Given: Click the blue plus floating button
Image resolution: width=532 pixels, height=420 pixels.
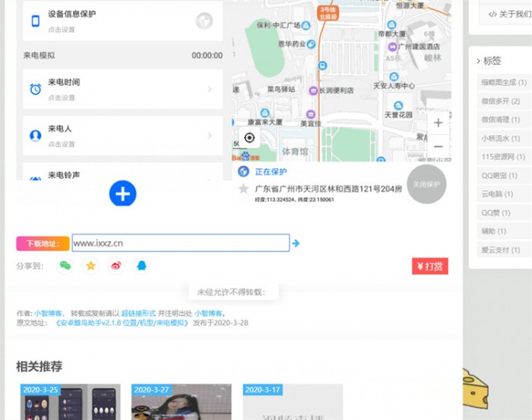Looking at the screenshot, I should click(122, 193).
